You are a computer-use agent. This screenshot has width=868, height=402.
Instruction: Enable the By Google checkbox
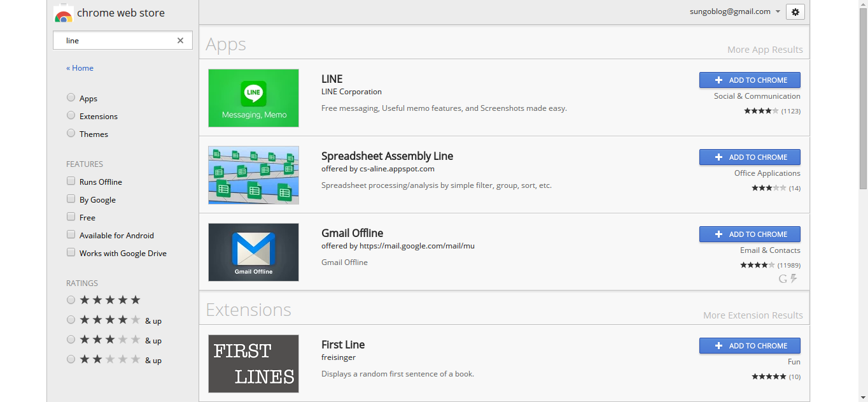71,199
